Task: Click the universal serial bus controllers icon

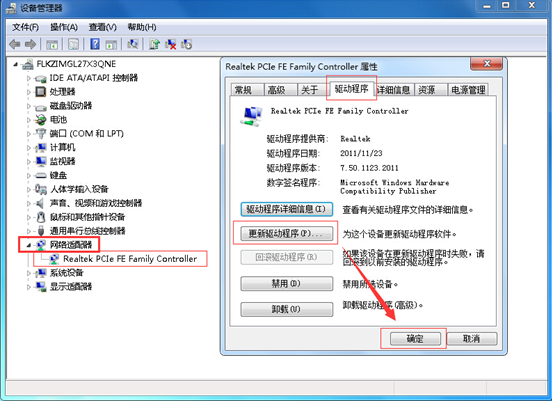Action: click(x=41, y=231)
